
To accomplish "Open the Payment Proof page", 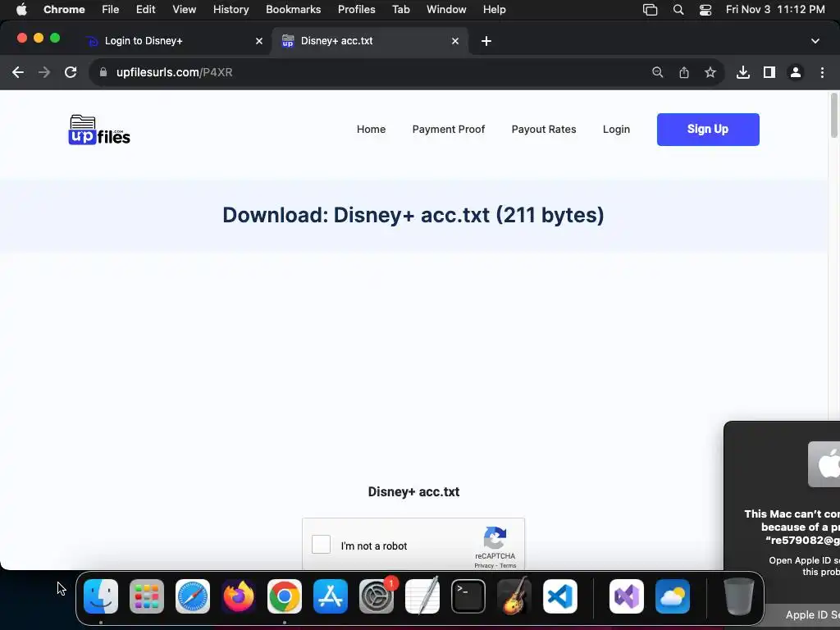I will pos(449,130).
